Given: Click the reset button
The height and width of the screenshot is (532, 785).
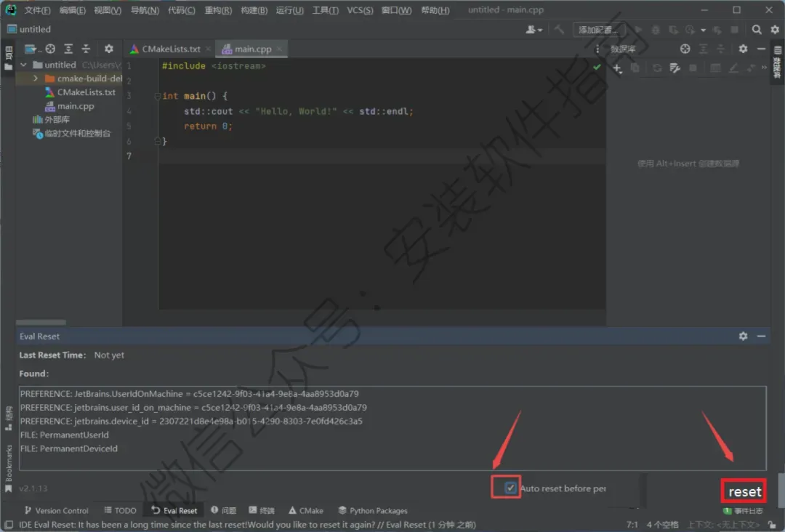Looking at the screenshot, I should [x=744, y=491].
